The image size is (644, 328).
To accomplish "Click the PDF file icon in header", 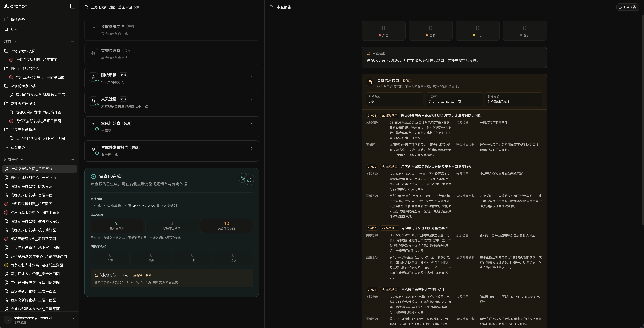I will [86, 7].
